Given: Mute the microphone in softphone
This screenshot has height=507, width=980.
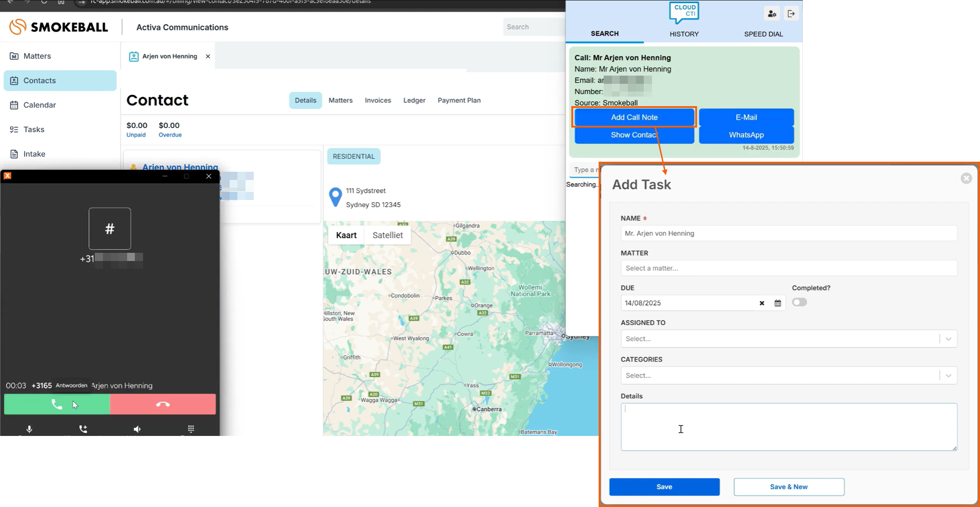Looking at the screenshot, I should (29, 429).
